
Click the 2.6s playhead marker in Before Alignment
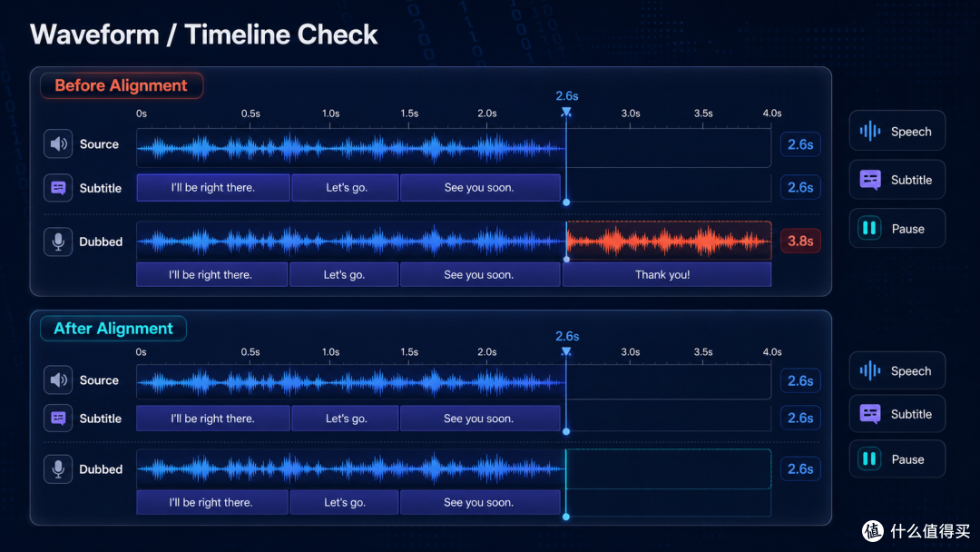(566, 112)
